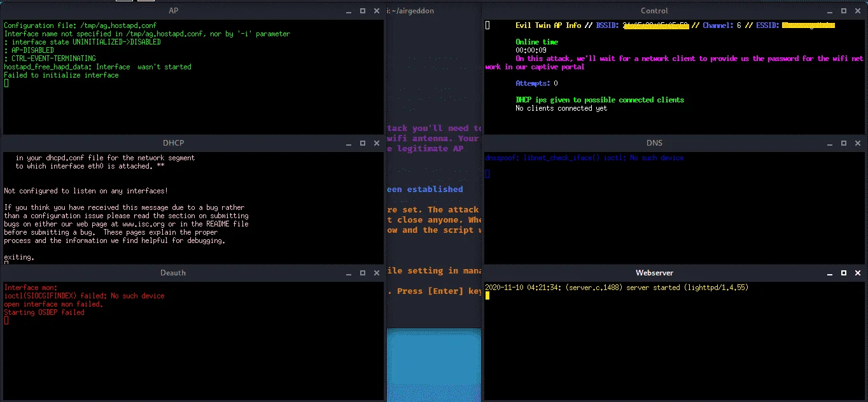Click 'process and the information we find helpful' line

[x=115, y=241]
